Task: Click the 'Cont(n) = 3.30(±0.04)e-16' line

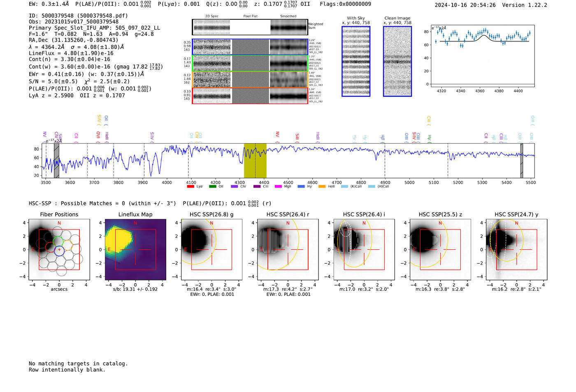Action: [70, 59]
